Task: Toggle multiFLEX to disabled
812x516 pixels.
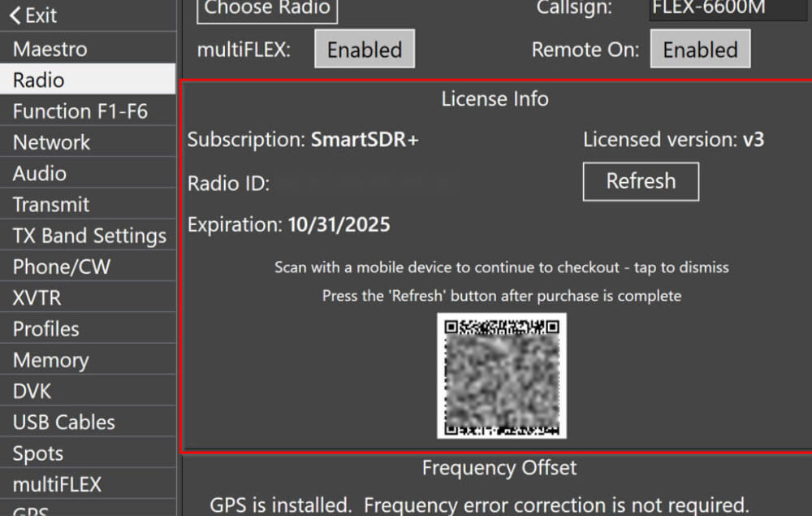Action: click(x=364, y=49)
